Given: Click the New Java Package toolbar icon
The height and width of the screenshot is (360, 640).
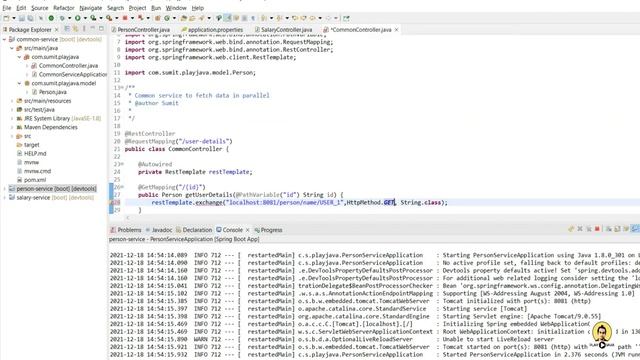Looking at the screenshot, I should tap(157, 18).
